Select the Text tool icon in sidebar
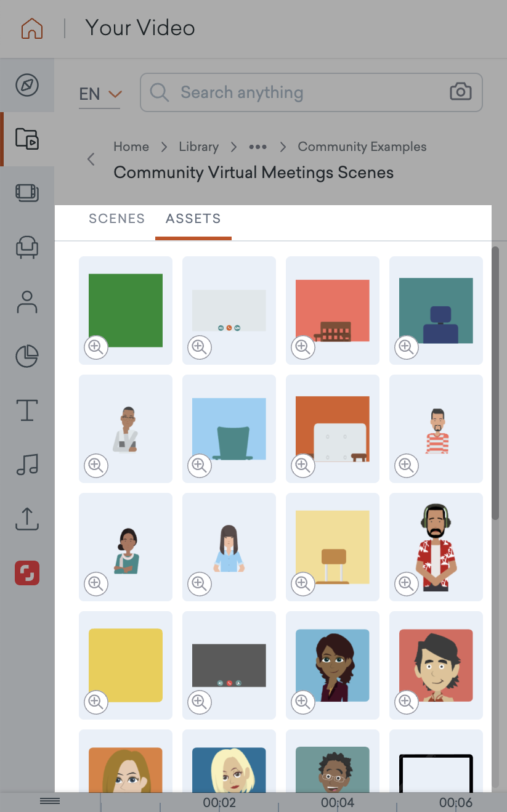This screenshot has width=507, height=812. tap(27, 410)
